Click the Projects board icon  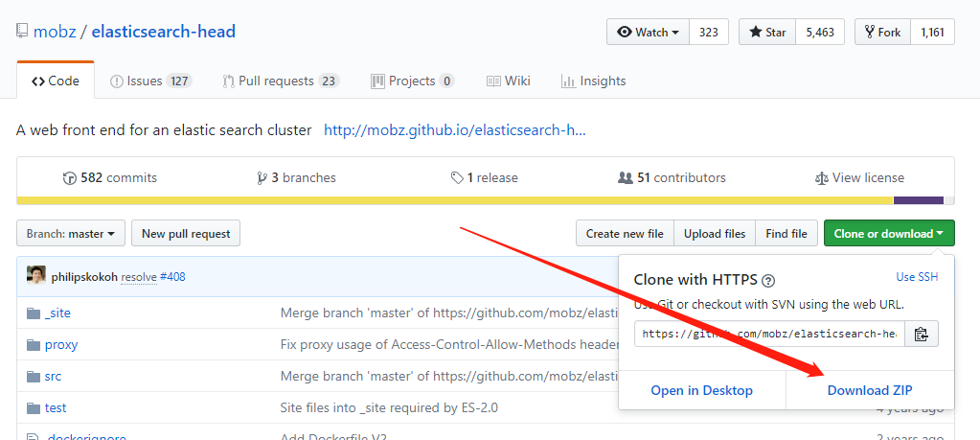click(376, 81)
